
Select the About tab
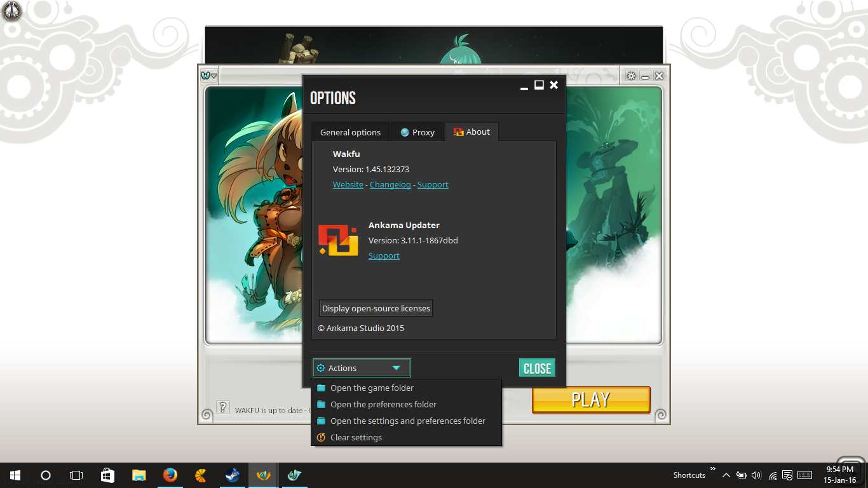point(471,132)
